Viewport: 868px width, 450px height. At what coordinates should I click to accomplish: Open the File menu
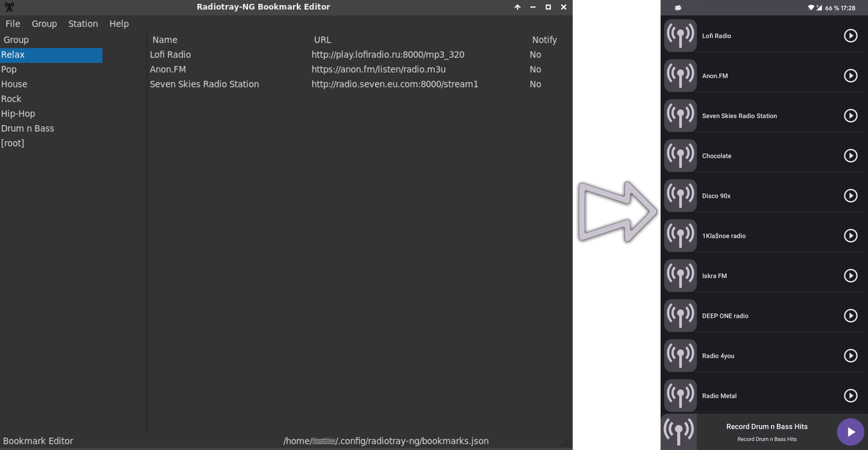click(x=12, y=24)
